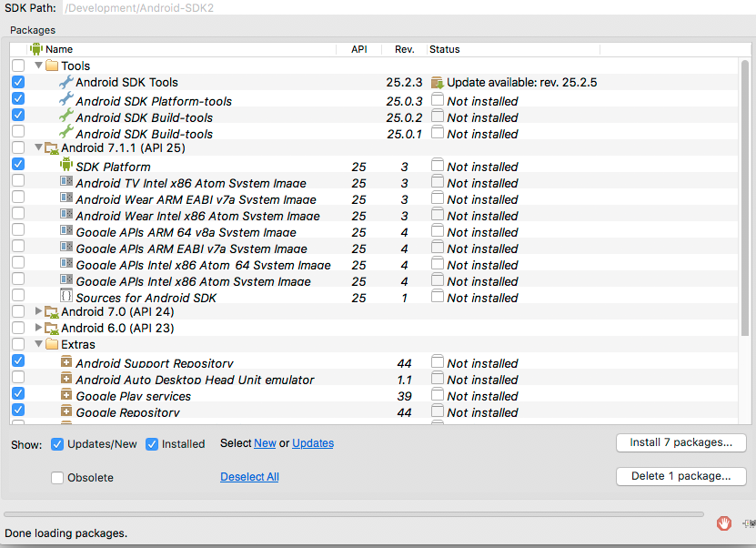Click the Android Wear ARM EABI v7a image icon
This screenshot has height=548, width=756.
66,198
